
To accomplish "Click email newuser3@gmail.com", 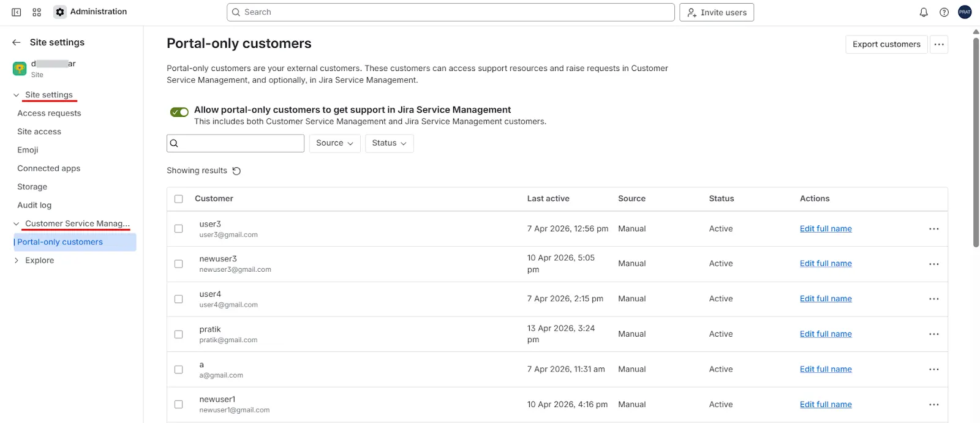I will (x=235, y=270).
